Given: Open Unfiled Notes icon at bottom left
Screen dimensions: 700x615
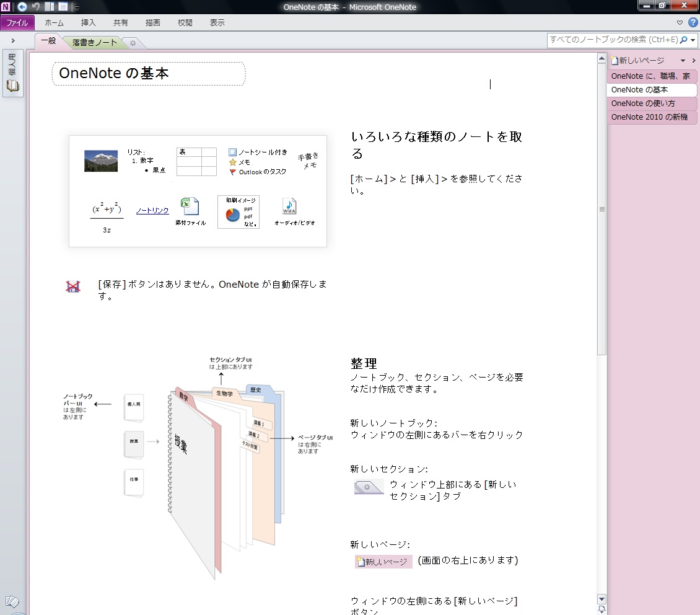Looking at the screenshot, I should pyautogui.click(x=12, y=601).
